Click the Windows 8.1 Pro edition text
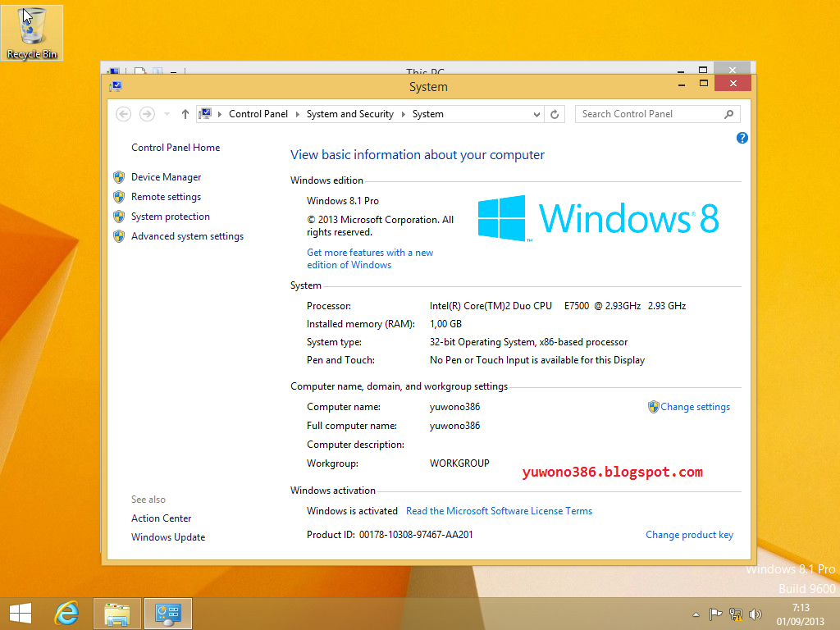This screenshot has width=840, height=630. coord(343,201)
